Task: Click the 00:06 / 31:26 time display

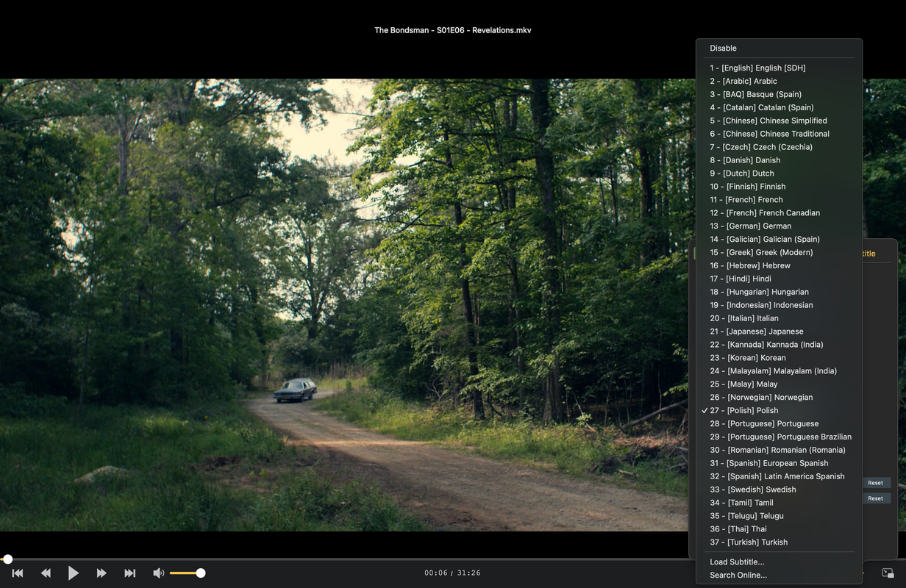Action: (452, 573)
